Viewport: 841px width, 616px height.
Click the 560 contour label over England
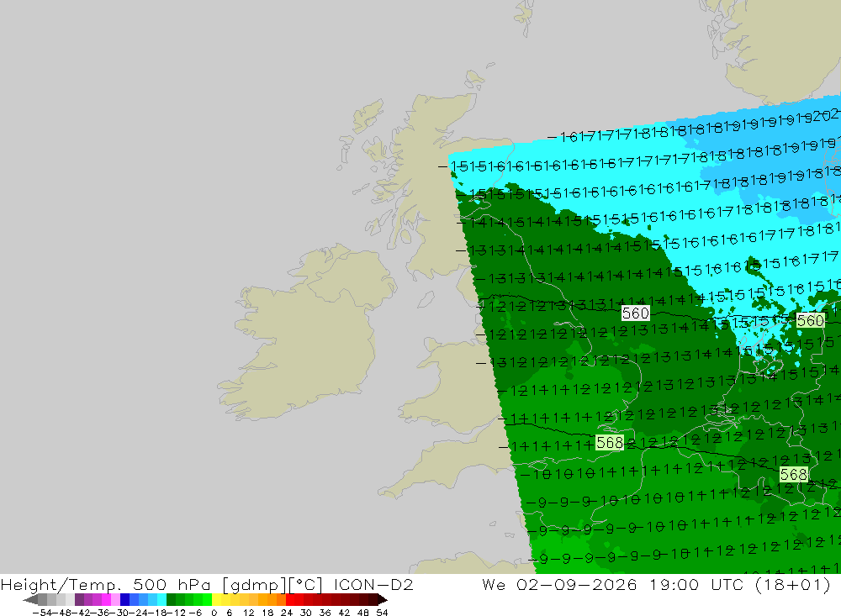(x=636, y=313)
